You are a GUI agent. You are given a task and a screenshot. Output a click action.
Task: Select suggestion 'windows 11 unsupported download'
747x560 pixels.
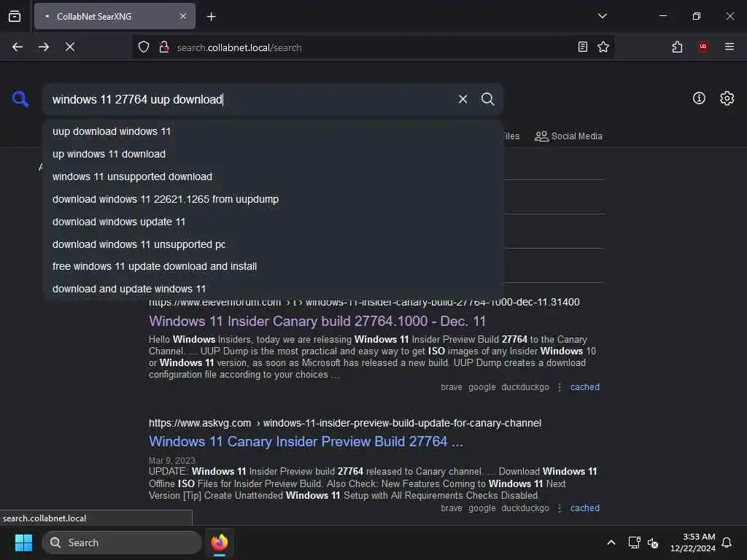point(273,176)
